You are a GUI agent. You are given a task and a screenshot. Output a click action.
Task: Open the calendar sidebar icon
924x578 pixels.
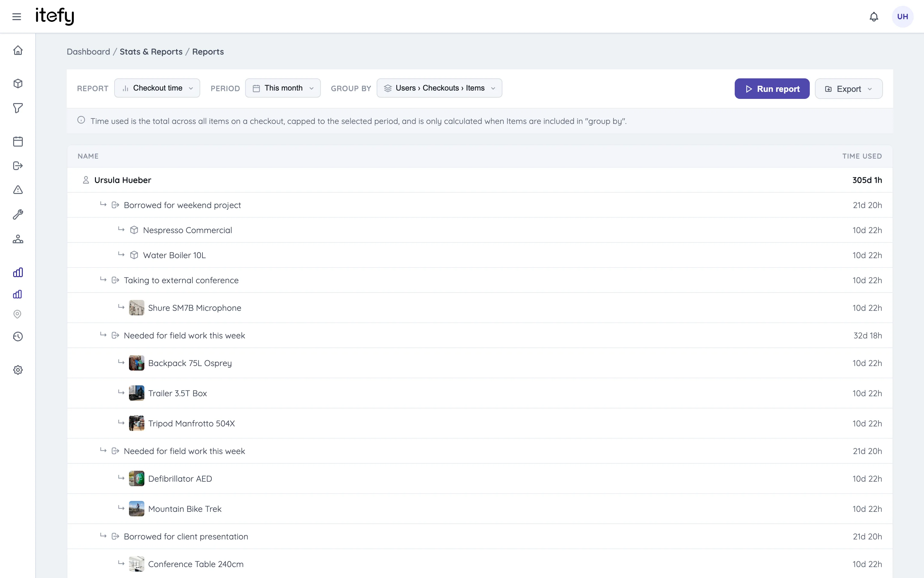(x=18, y=141)
